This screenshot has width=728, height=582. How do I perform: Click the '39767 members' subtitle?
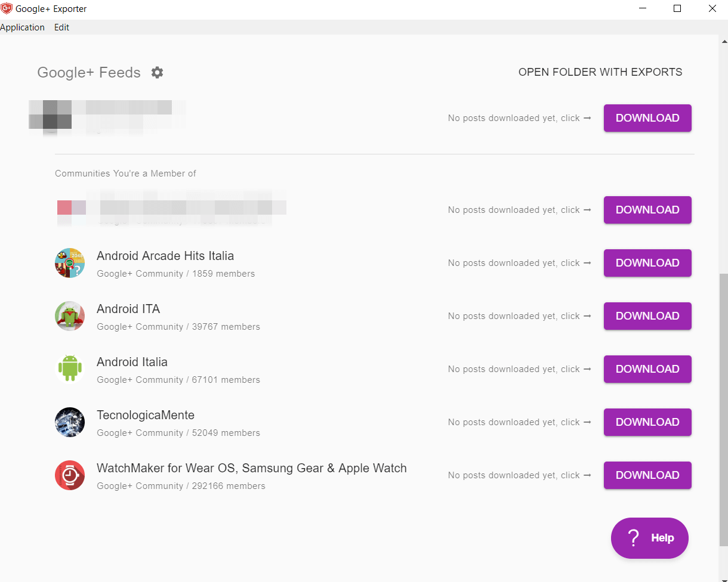pos(226,327)
